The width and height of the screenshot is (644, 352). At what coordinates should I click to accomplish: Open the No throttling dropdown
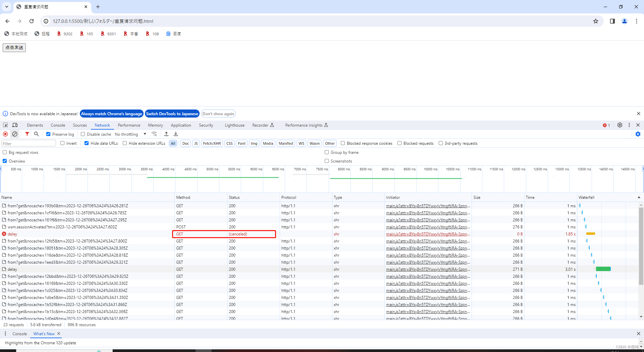click(x=130, y=134)
